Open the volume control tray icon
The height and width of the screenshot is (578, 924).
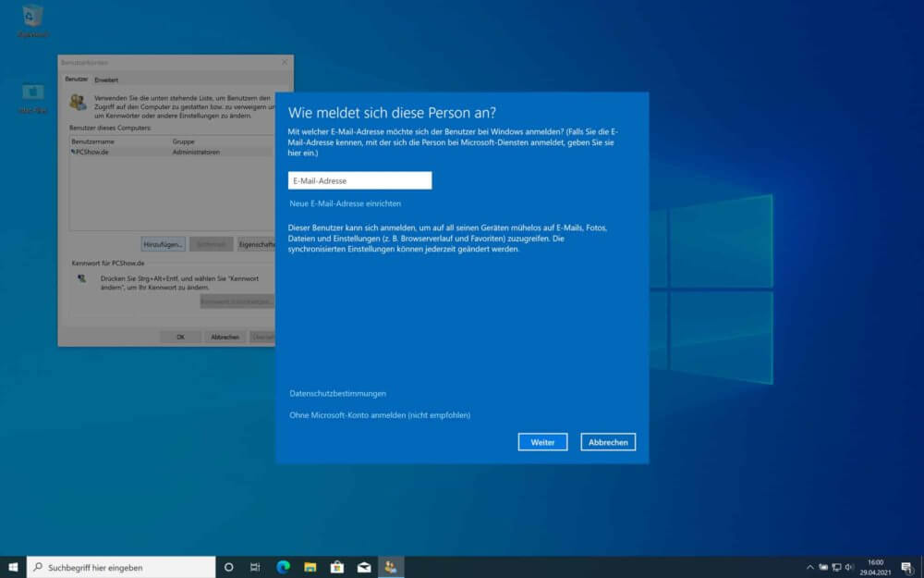click(849, 568)
